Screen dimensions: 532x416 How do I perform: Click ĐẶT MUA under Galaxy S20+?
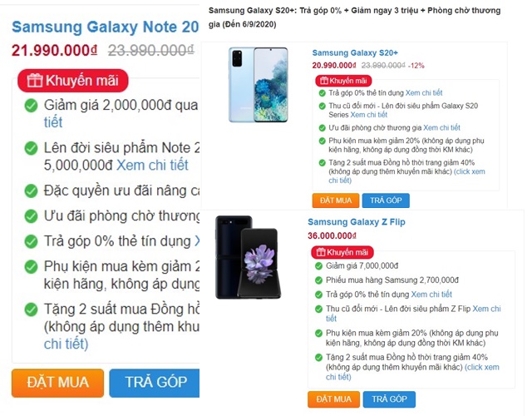336,201
